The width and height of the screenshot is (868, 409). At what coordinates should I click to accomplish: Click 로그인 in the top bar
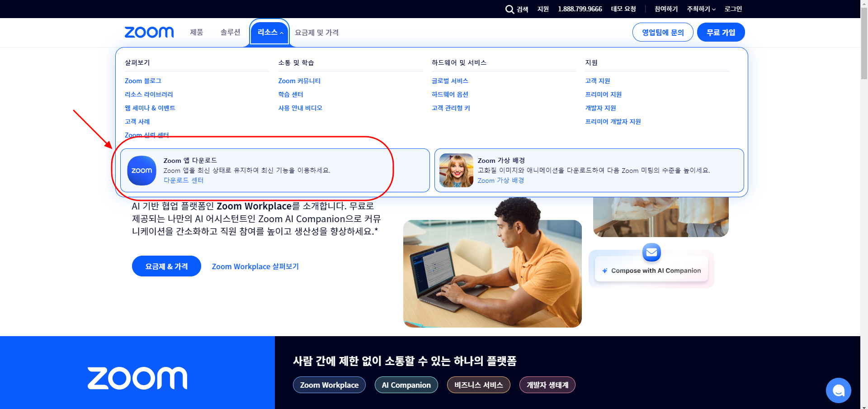pyautogui.click(x=733, y=9)
